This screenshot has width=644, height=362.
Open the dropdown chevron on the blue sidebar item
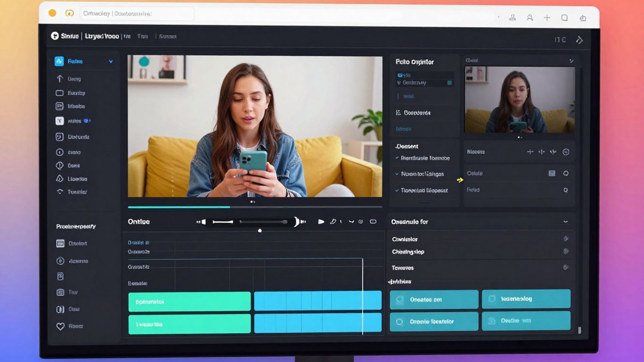[111, 61]
